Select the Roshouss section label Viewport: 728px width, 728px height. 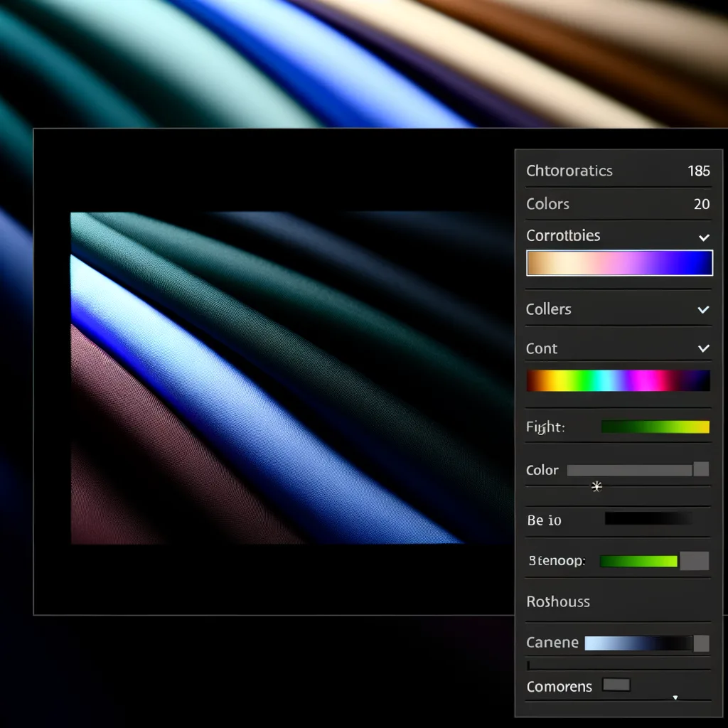coord(558,601)
